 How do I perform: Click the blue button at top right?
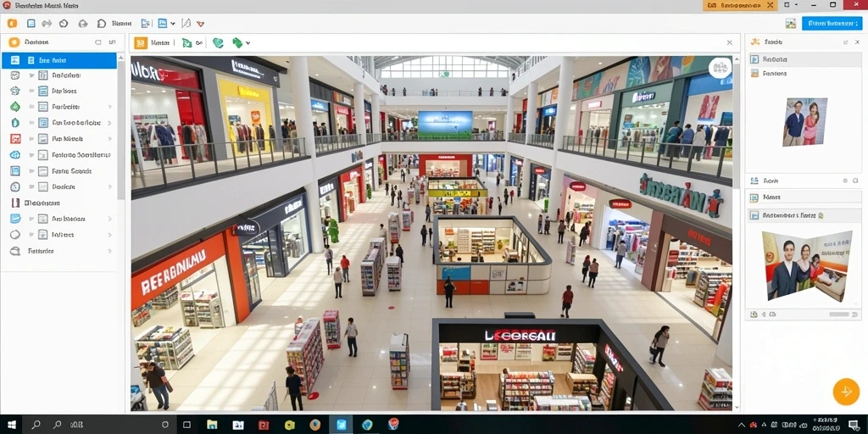[x=831, y=23]
